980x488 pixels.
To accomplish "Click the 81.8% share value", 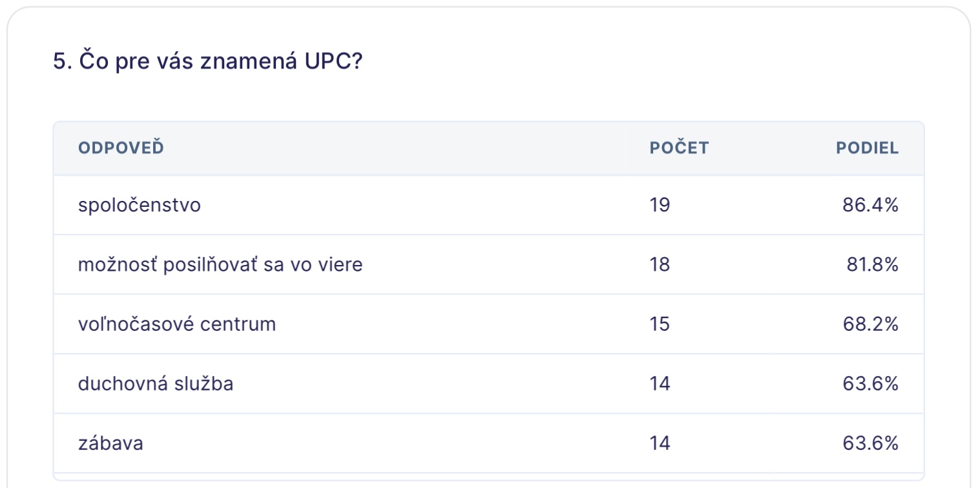I will pyautogui.click(x=872, y=265).
